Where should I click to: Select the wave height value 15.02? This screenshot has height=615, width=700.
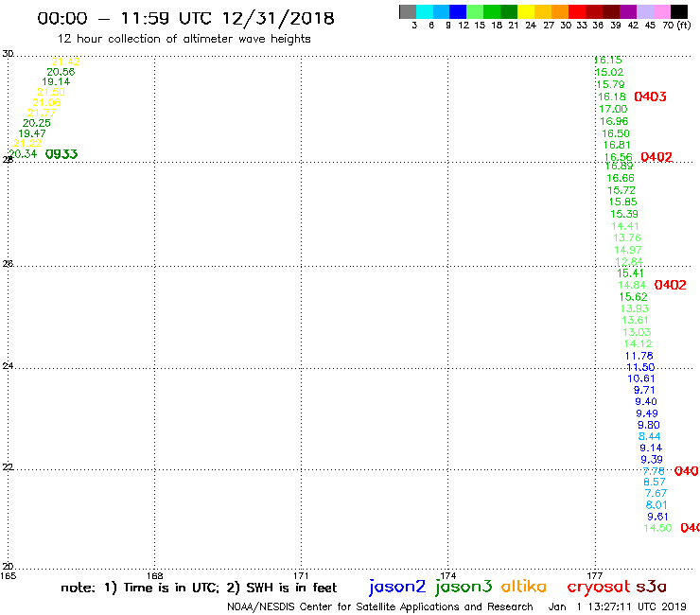[x=609, y=72]
